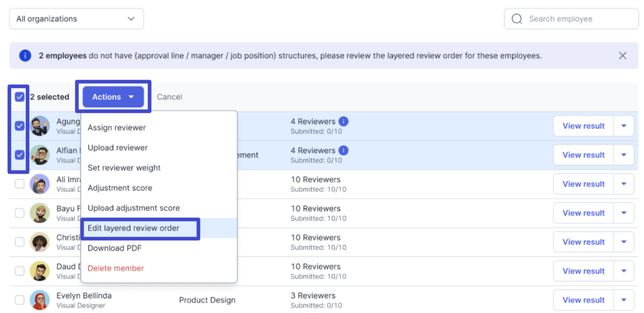The height and width of the screenshot is (313, 644).
Task: Expand the arrow next to Agung's View result
Action: pos(624,126)
